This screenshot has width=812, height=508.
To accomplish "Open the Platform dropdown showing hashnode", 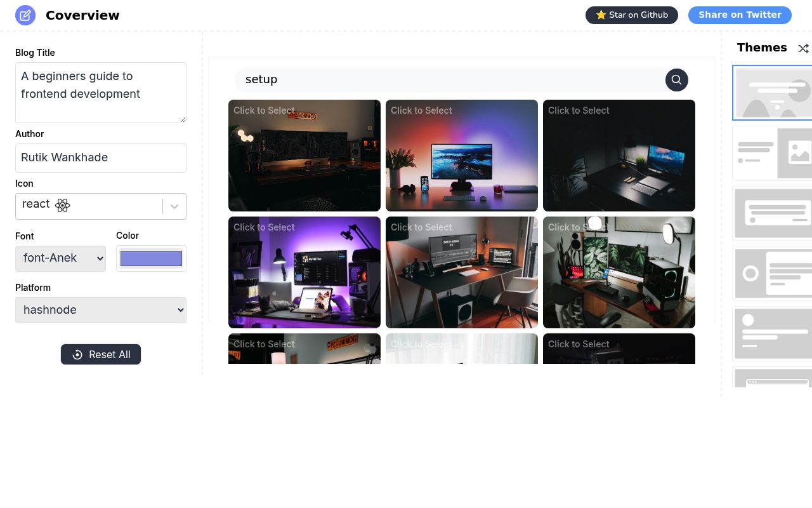I will tap(101, 310).
